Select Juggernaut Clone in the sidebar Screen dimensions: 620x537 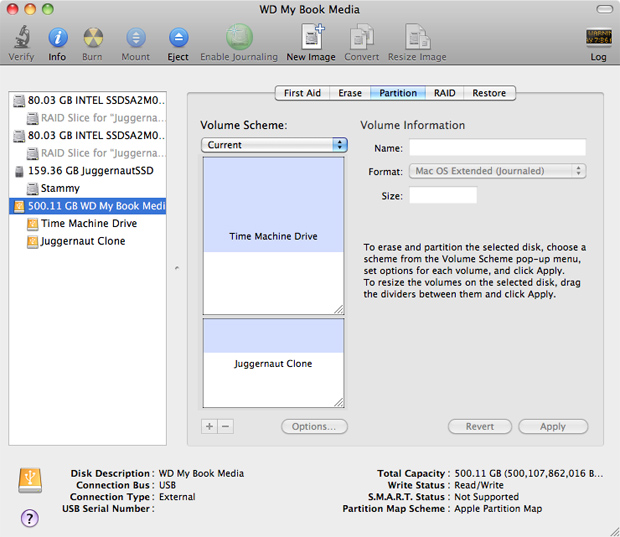tap(87, 242)
